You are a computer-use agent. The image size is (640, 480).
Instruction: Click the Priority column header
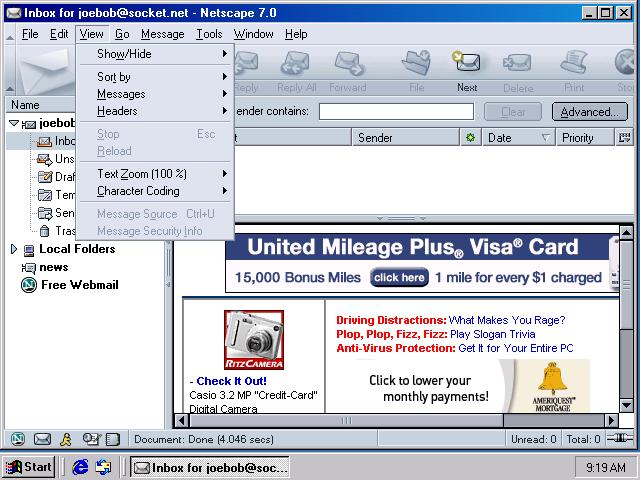[584, 138]
